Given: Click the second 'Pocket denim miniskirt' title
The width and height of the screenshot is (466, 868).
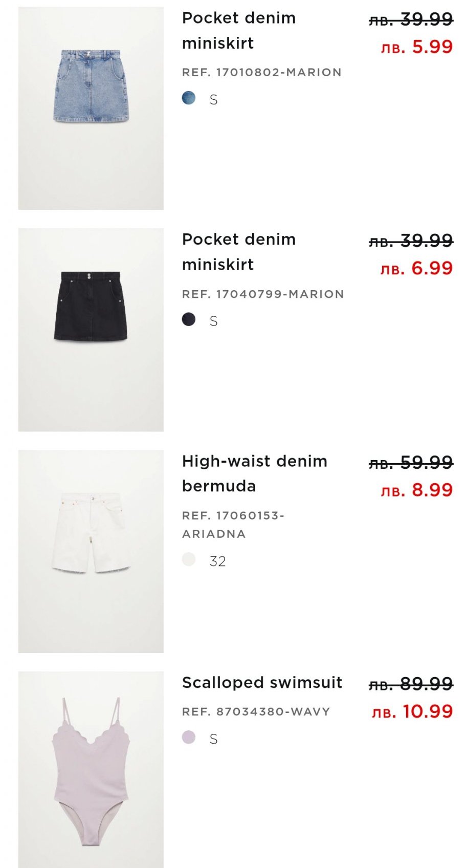Looking at the screenshot, I should coord(238,252).
